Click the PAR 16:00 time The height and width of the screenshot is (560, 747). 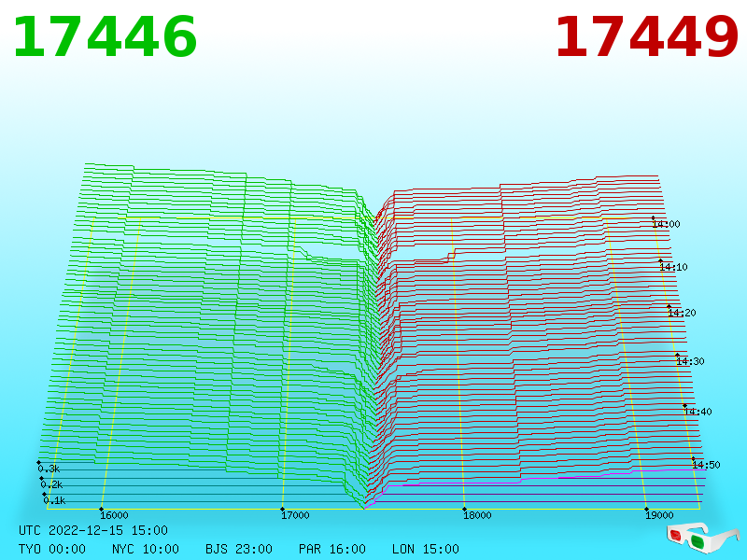click(x=332, y=549)
